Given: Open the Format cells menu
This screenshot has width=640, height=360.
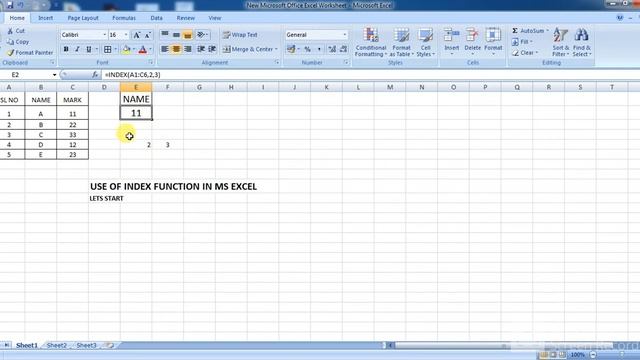Looking at the screenshot, I should point(493,42).
